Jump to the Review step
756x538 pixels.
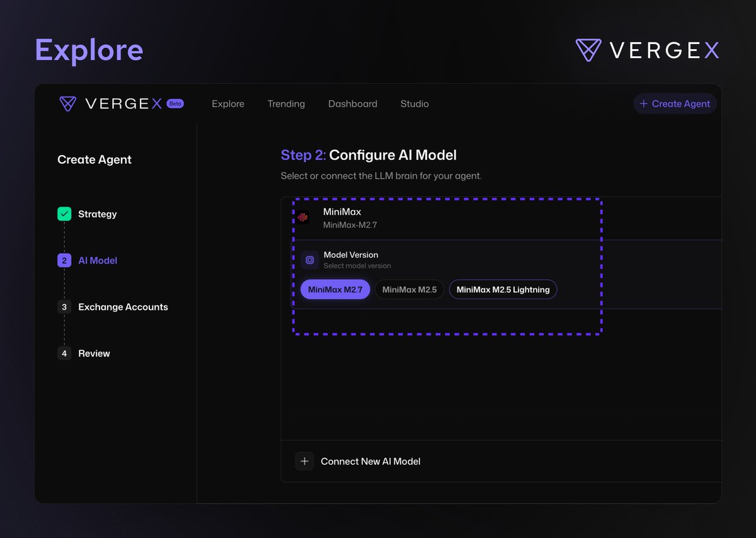(x=94, y=354)
